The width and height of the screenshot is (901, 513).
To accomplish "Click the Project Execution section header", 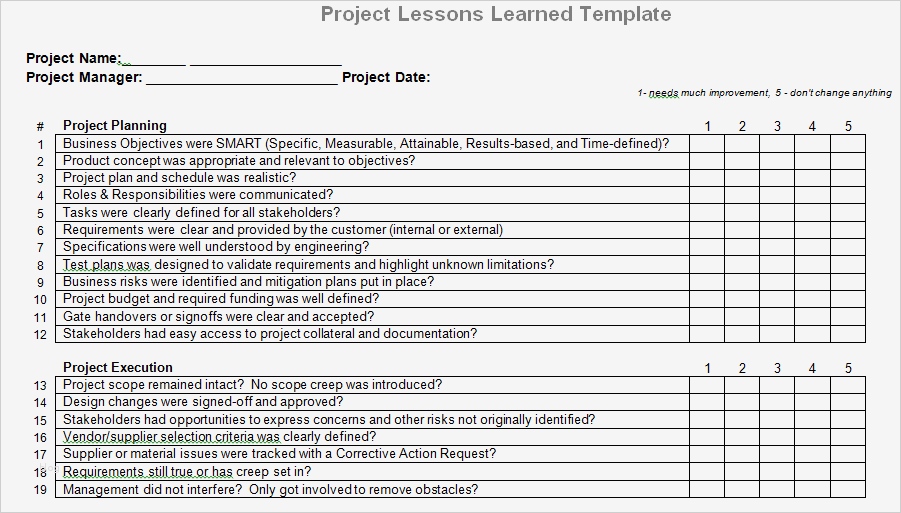I will pos(118,367).
